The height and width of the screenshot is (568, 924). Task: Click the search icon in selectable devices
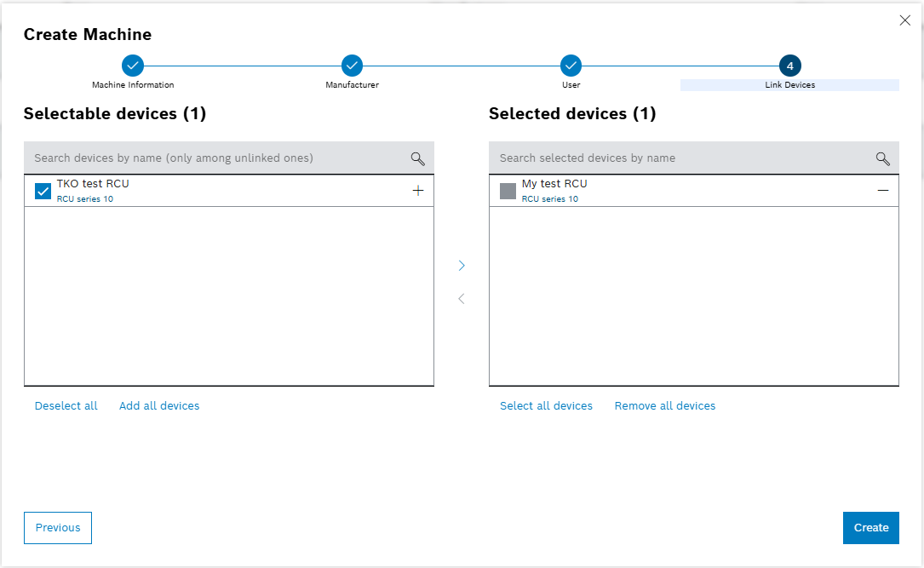coord(417,158)
